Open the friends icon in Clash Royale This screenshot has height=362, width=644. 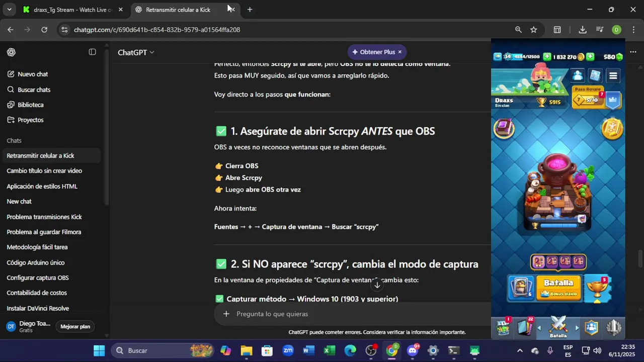[x=578, y=76]
